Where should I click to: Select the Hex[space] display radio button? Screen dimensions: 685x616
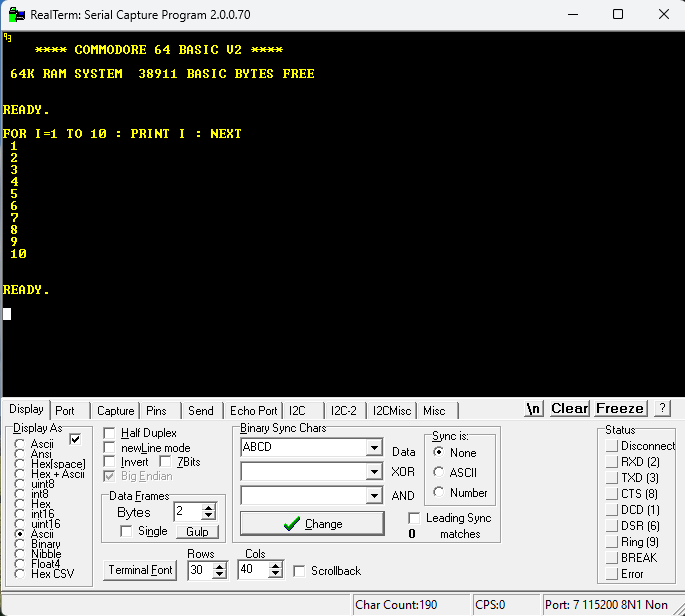(20, 464)
